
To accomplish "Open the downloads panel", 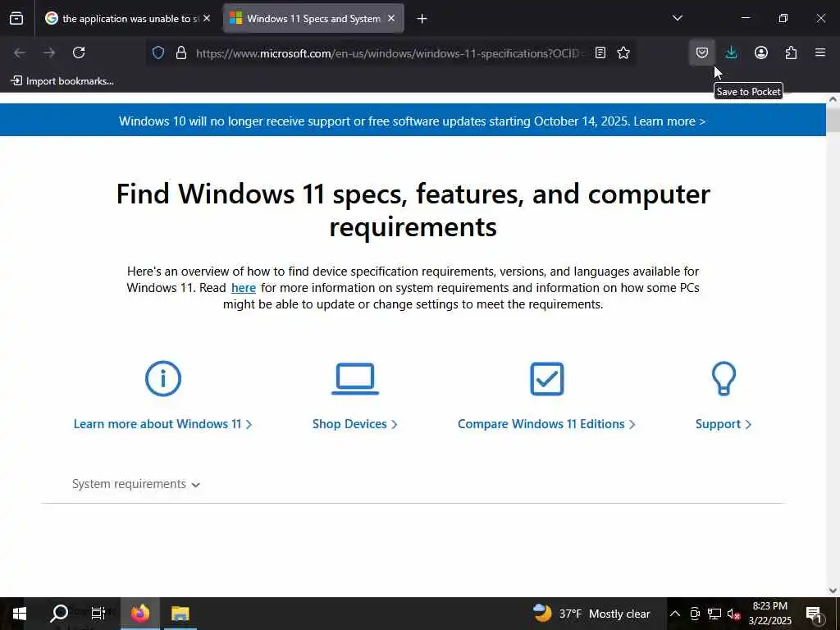I will point(731,52).
